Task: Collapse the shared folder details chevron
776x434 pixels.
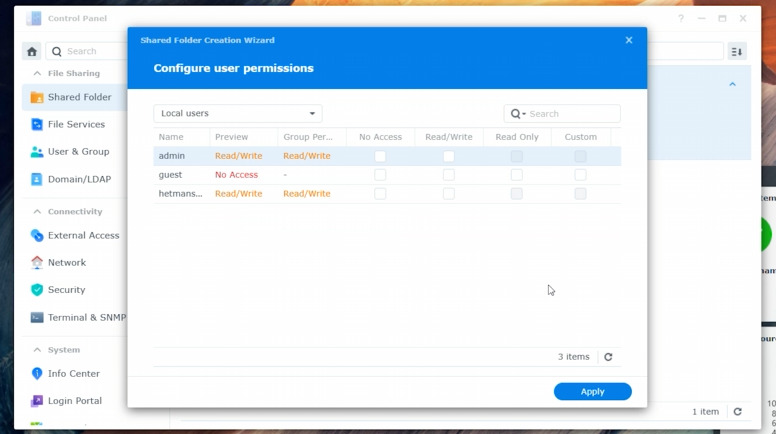Action: (732, 84)
